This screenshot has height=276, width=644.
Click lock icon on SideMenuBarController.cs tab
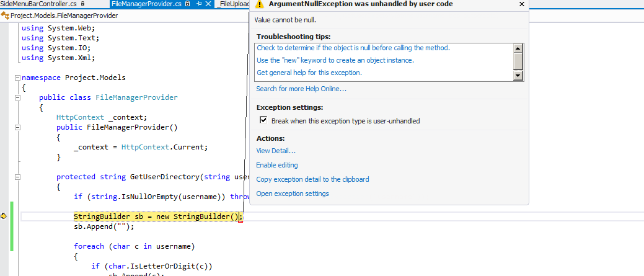click(x=83, y=4)
